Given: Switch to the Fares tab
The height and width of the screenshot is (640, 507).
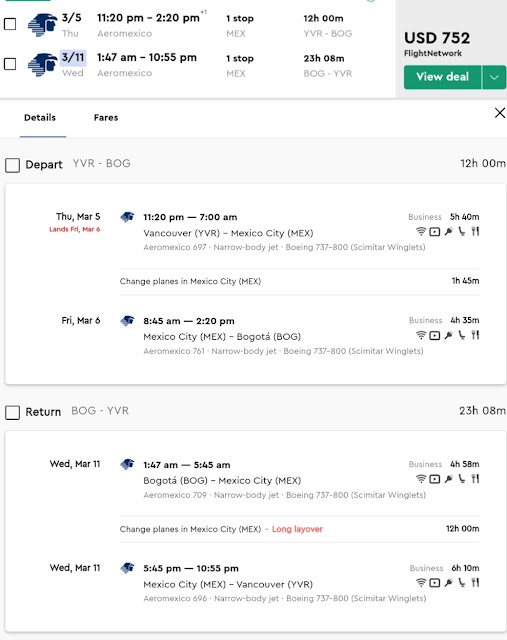Looking at the screenshot, I should point(106,118).
